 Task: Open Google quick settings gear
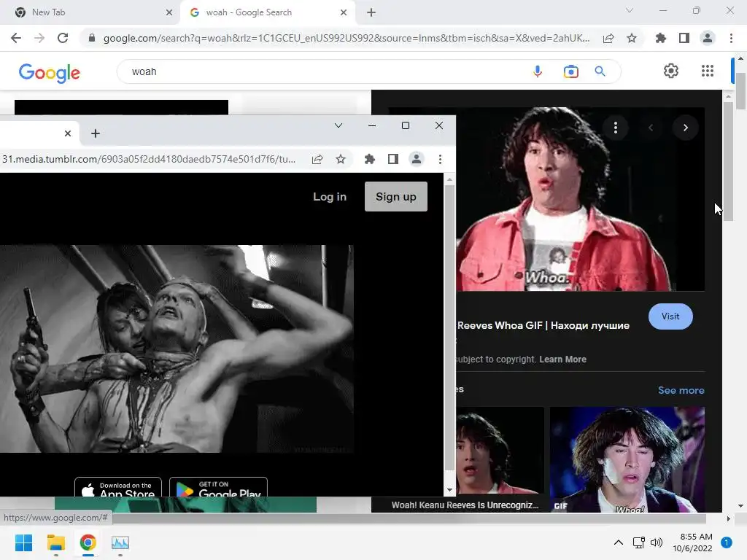pos(671,71)
